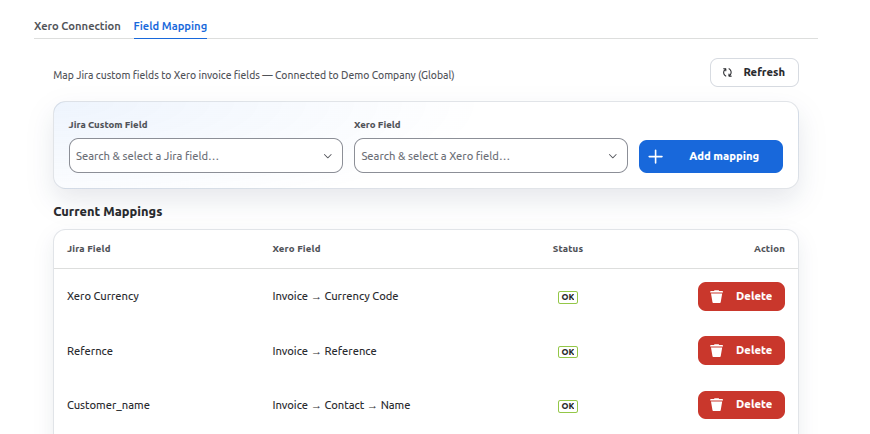
Task: Delete the Refernce mapping
Action: click(x=741, y=350)
